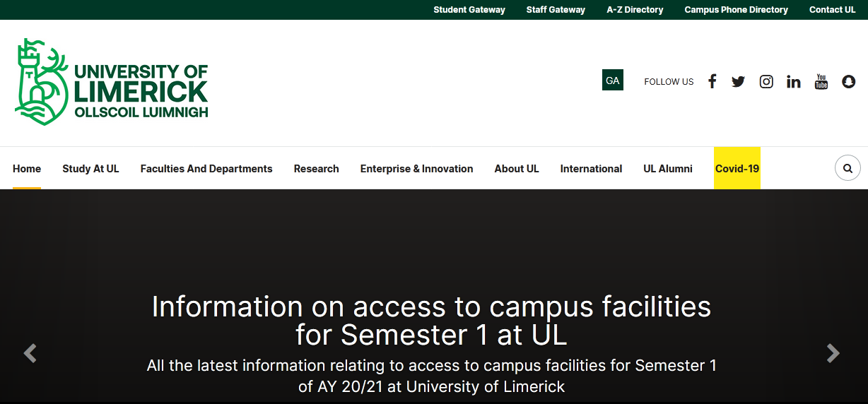Open the Study At UL menu
This screenshot has height=404, width=868.
coord(90,169)
